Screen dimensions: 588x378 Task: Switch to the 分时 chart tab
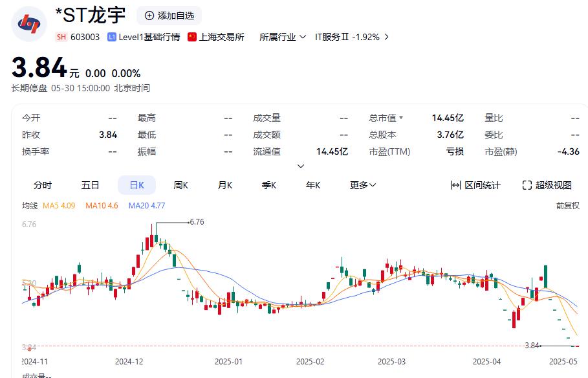click(43, 185)
